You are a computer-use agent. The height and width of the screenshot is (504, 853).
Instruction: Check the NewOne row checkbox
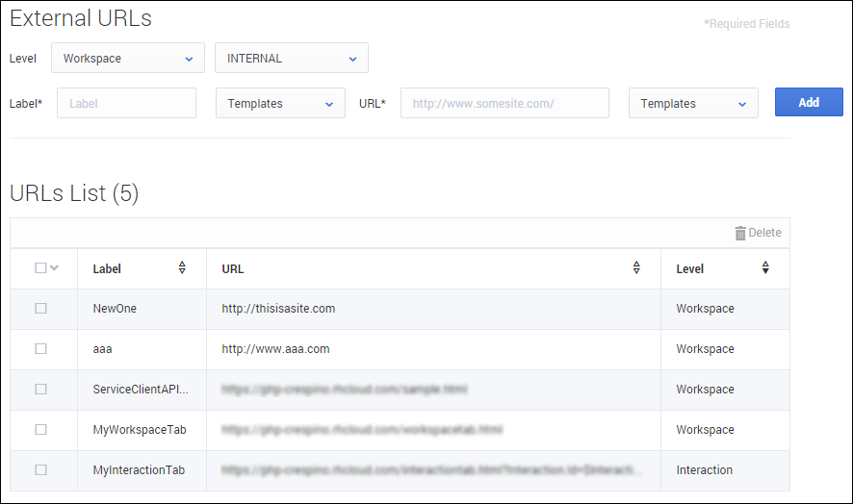(x=40, y=309)
